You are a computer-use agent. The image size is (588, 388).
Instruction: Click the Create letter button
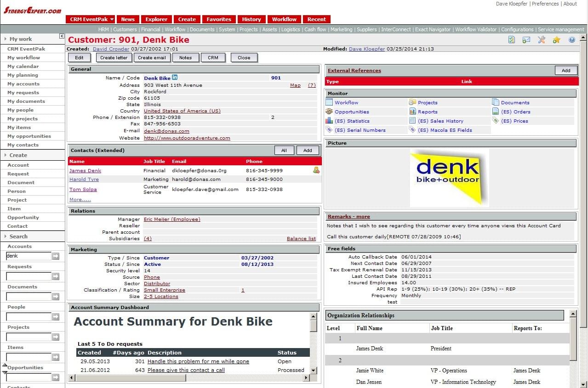[x=114, y=58]
